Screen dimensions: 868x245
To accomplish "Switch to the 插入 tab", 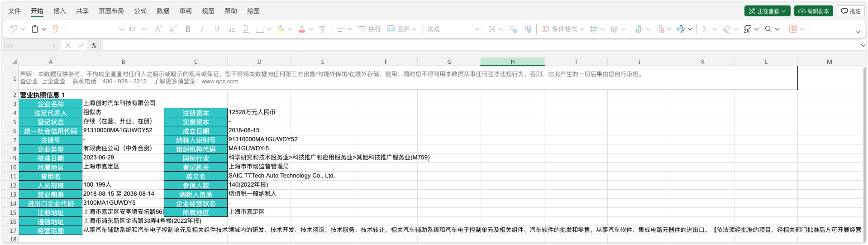I will point(60,11).
